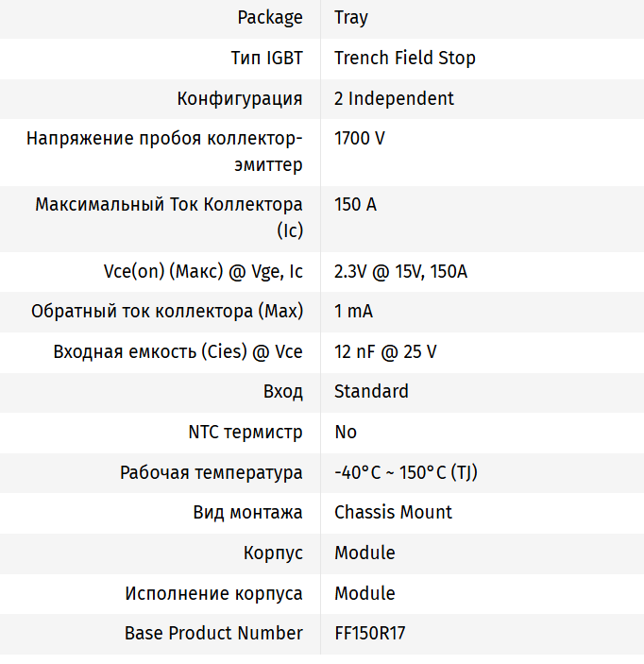Click the Тип IGBT label
This screenshot has width=644, height=664.
tap(266, 58)
